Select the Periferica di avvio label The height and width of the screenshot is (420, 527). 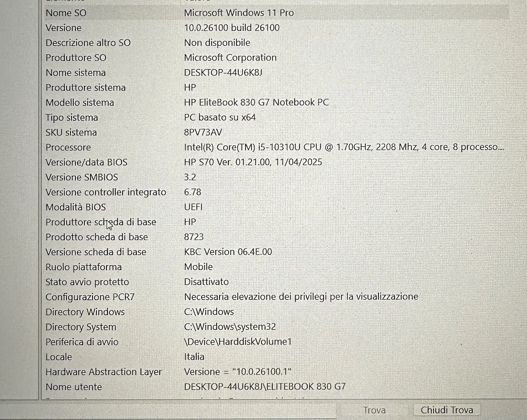(82, 342)
